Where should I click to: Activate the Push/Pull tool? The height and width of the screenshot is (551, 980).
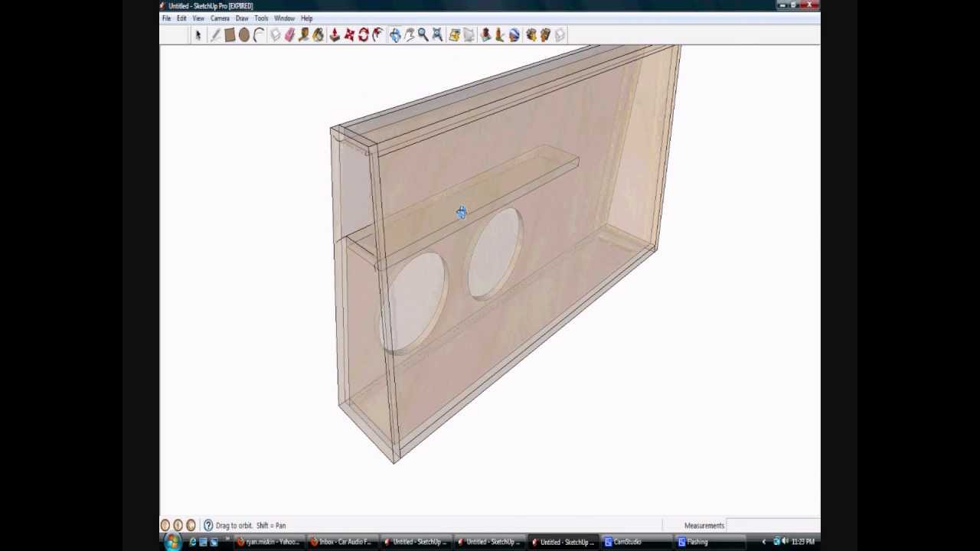(335, 35)
